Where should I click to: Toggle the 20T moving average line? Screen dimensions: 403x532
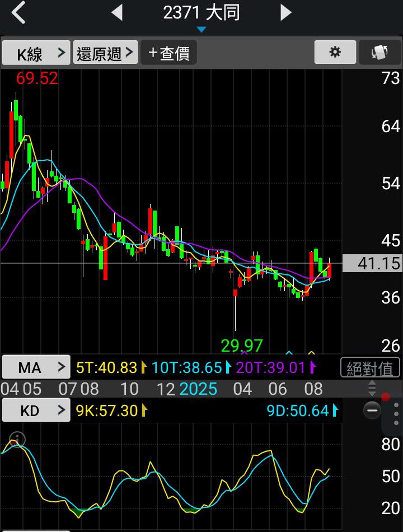click(x=275, y=368)
